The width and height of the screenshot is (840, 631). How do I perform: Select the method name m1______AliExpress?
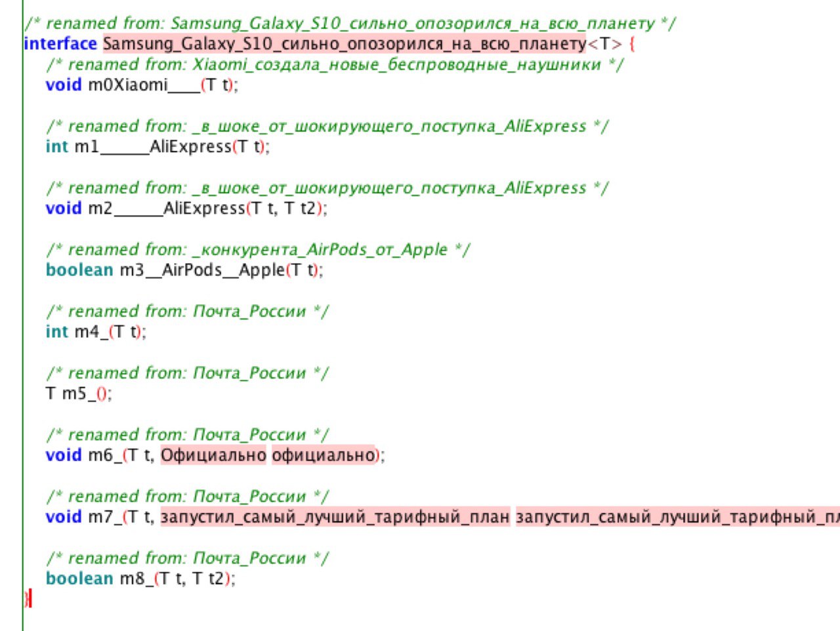pos(153,146)
